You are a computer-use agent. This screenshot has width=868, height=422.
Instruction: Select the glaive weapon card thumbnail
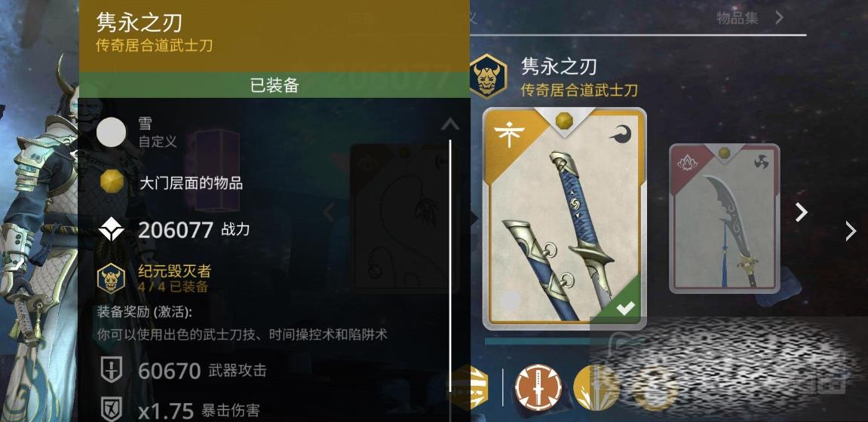coord(724,219)
